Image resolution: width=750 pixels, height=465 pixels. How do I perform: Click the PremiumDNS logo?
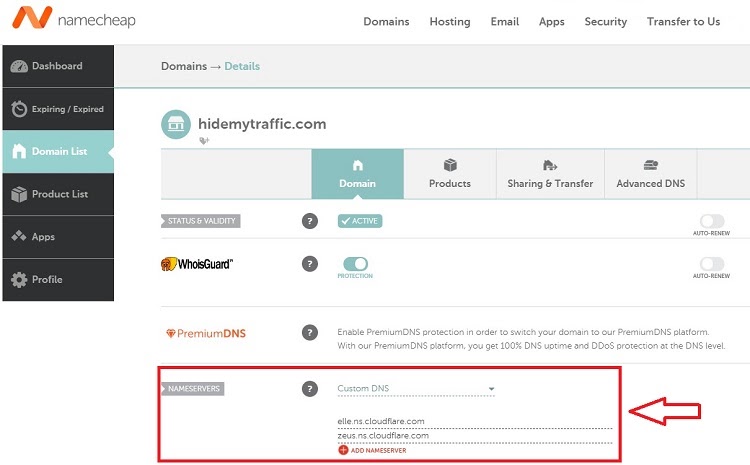click(206, 333)
